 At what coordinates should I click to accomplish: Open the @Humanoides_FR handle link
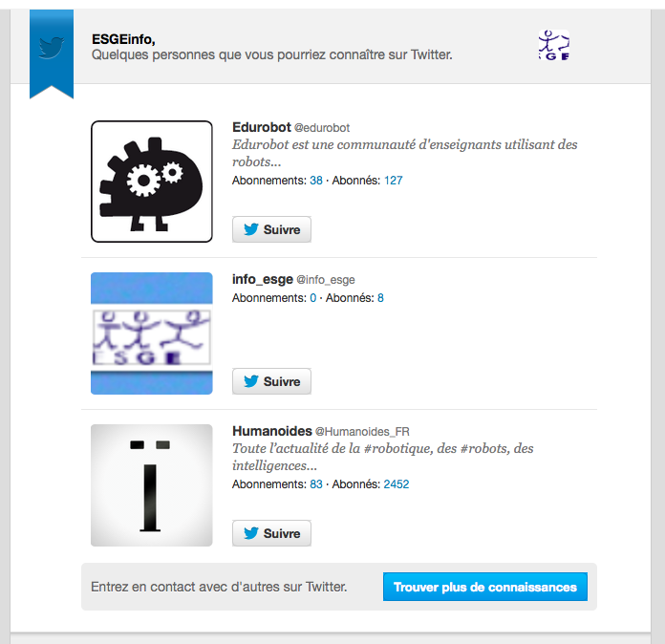coord(362,432)
